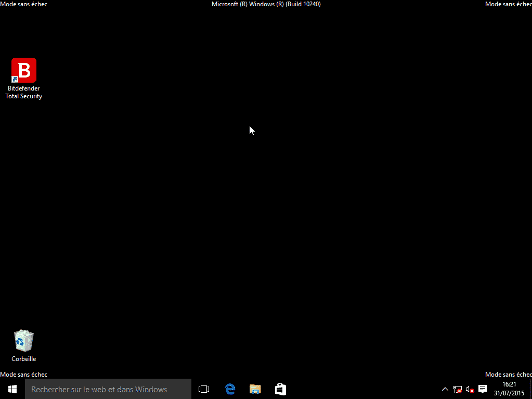Expand the hidden system tray icons chevron
Image resolution: width=532 pixels, height=399 pixels.
[x=445, y=389]
